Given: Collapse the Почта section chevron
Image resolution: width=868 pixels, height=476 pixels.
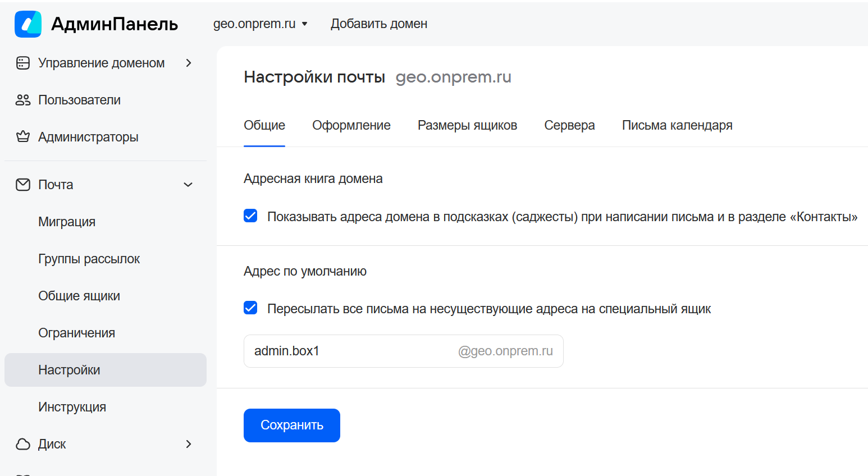Looking at the screenshot, I should (x=189, y=185).
